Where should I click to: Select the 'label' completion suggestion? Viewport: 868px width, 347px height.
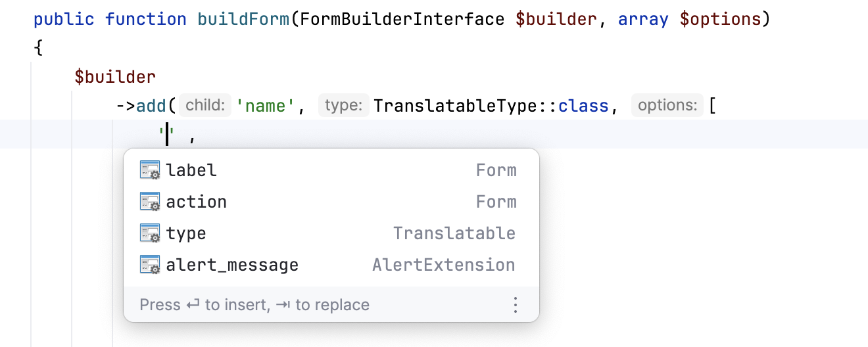(191, 170)
